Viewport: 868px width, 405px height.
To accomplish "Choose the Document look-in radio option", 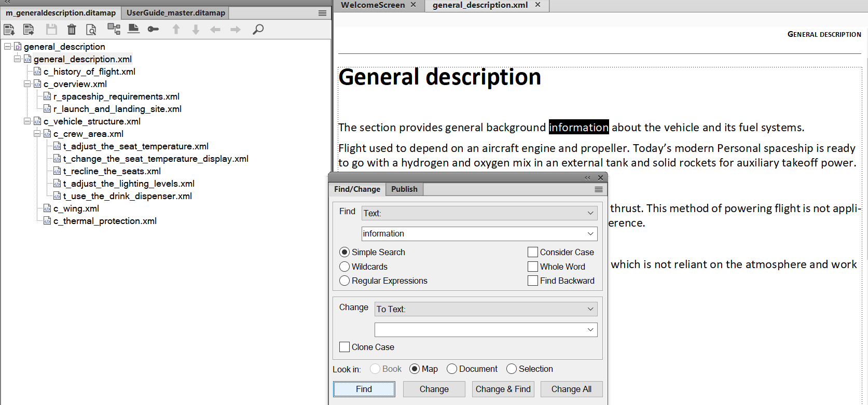I will point(452,369).
